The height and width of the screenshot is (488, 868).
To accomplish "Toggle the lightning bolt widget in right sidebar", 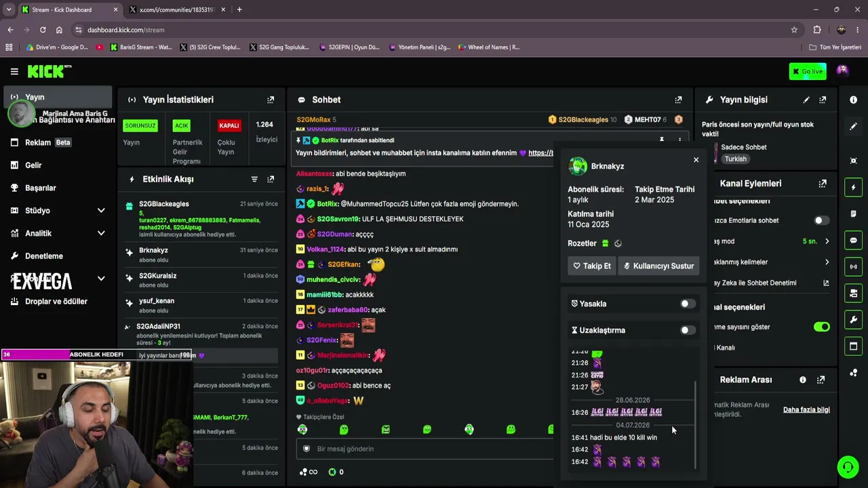I will tap(853, 187).
